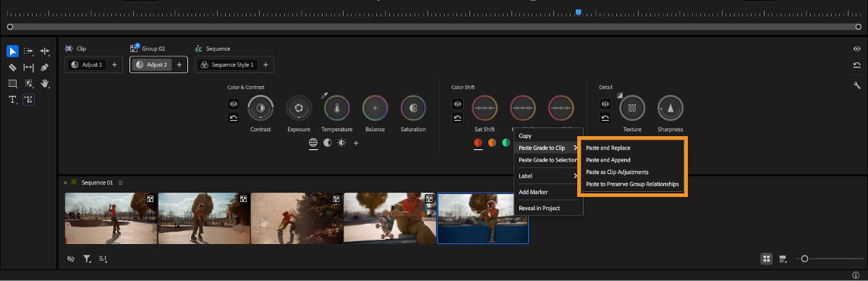This screenshot has width=868, height=281.
Task: Select the marquee selection tool beside Rectangle
Action: pos(29,83)
